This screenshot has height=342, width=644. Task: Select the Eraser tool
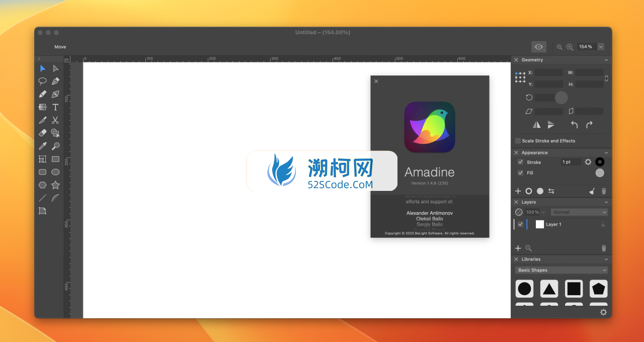click(43, 133)
